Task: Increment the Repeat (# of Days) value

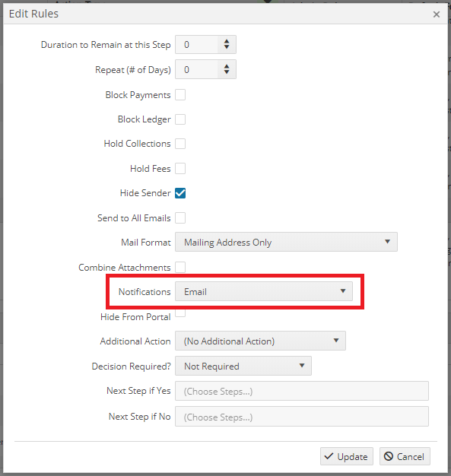Action: click(227, 66)
